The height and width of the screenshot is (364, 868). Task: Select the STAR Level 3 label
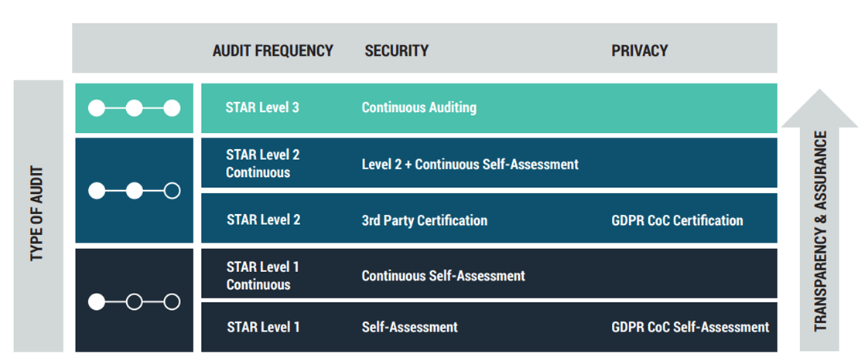[262, 107]
